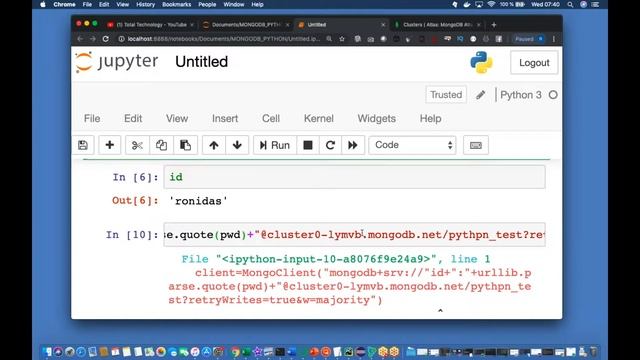The width and height of the screenshot is (640, 360).
Task: Switch to the Total Technology YouTube tab
Action: (151, 25)
